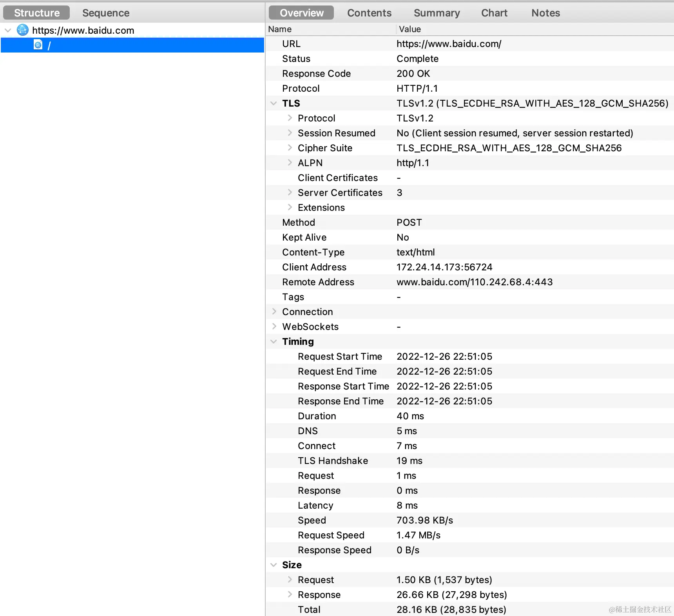This screenshot has width=674, height=616.
Task: Click the Name column header
Action: click(330, 29)
